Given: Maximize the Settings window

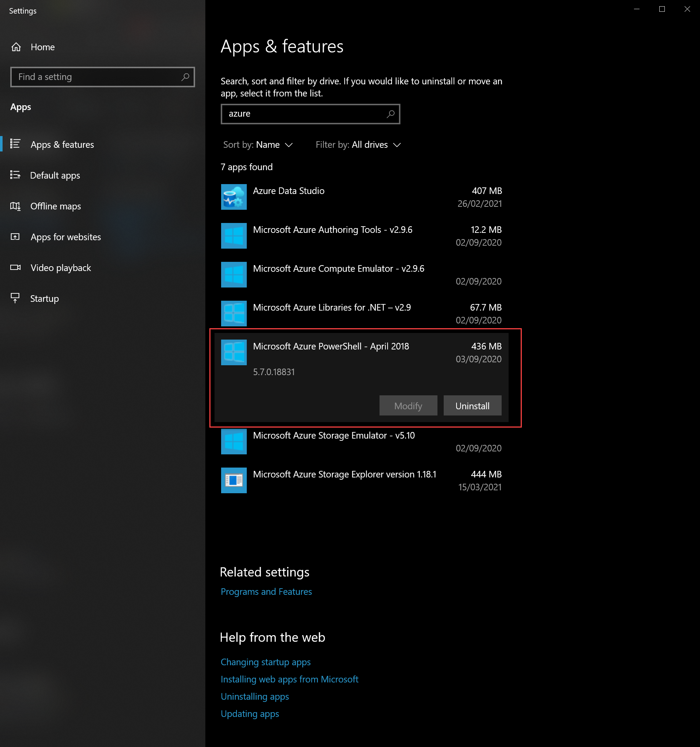Looking at the screenshot, I should (x=662, y=9).
